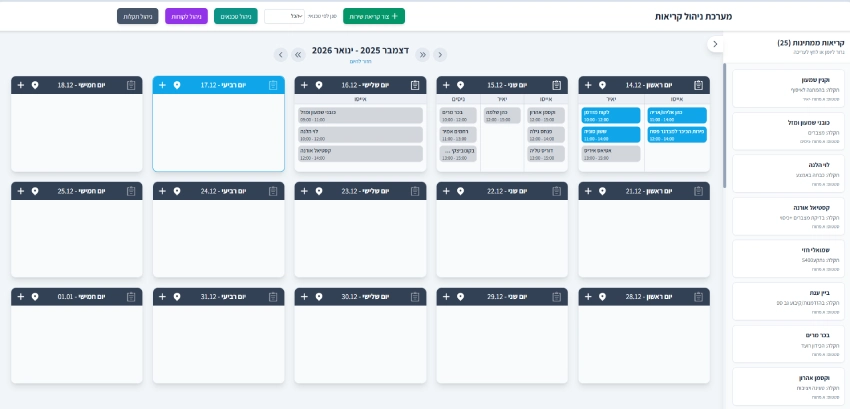
Task: Collapse the pending calls sidebar panel
Action: 713,44
